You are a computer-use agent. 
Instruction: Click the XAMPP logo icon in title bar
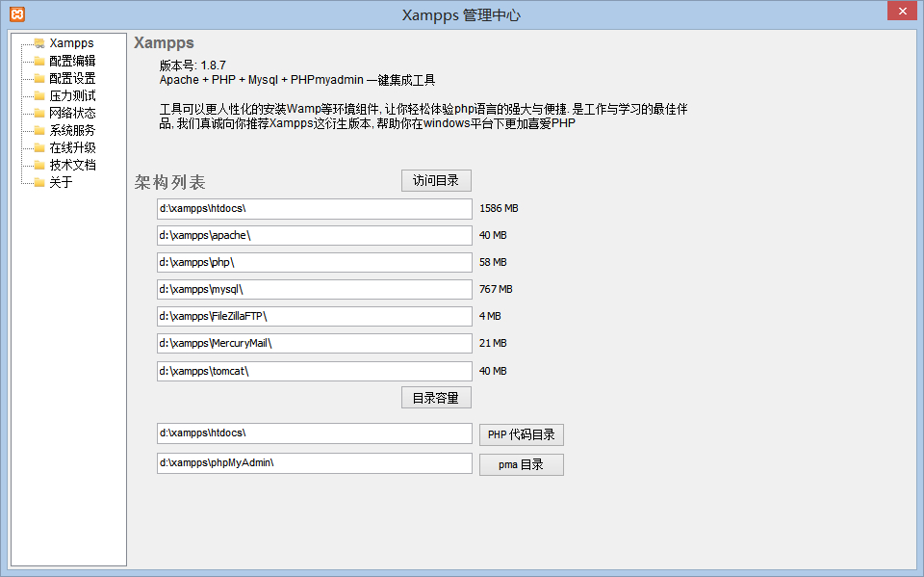pyautogui.click(x=17, y=14)
